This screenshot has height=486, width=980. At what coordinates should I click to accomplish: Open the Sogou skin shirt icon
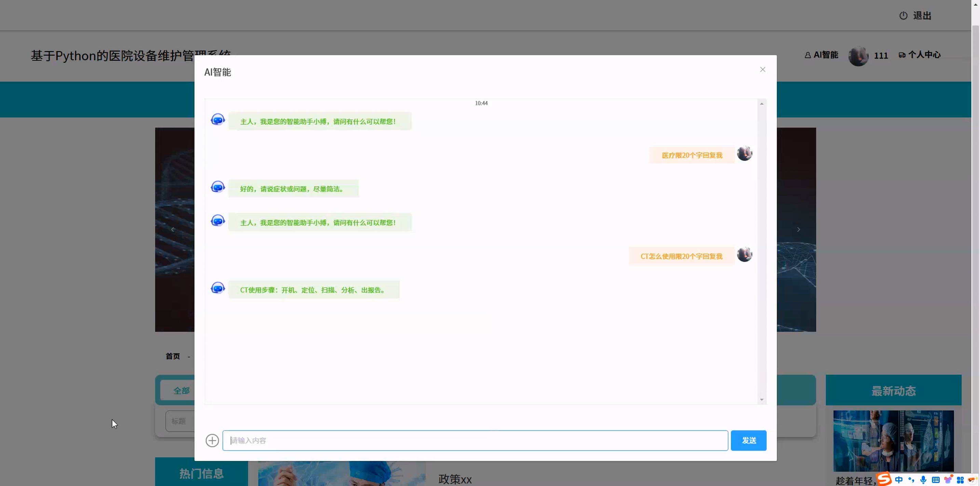coord(948,480)
